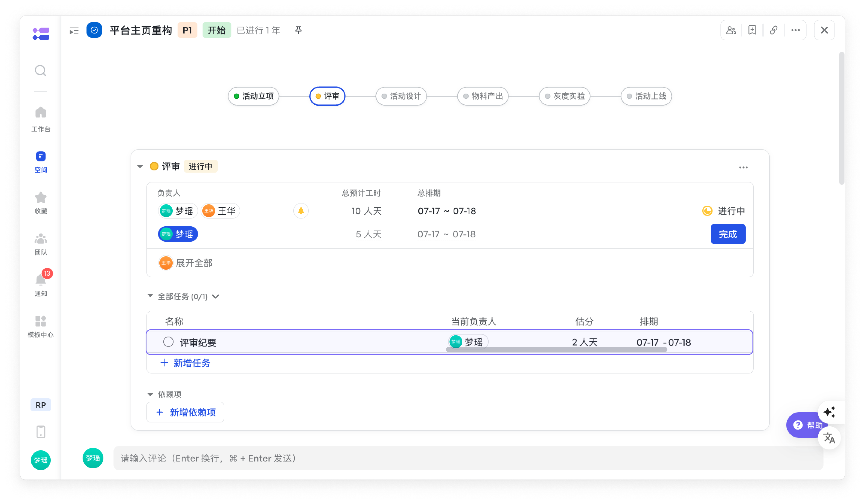Select the 灰度实验 workflow node
Viewport: 865px width, 504px height.
click(x=564, y=96)
